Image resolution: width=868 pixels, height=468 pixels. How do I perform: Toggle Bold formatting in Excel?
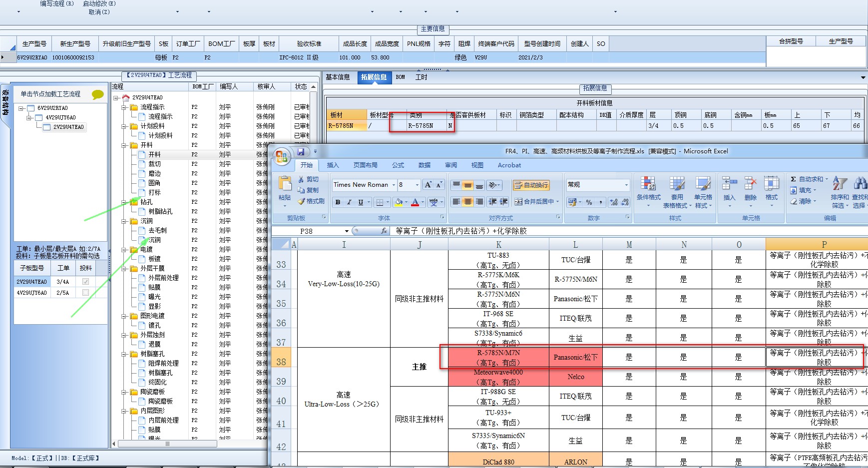click(338, 202)
